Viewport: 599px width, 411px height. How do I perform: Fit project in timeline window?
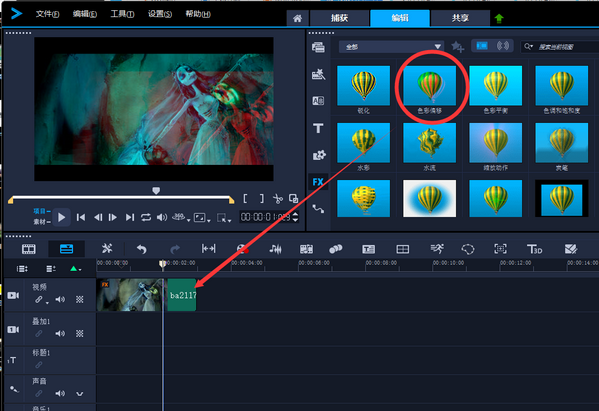click(209, 249)
